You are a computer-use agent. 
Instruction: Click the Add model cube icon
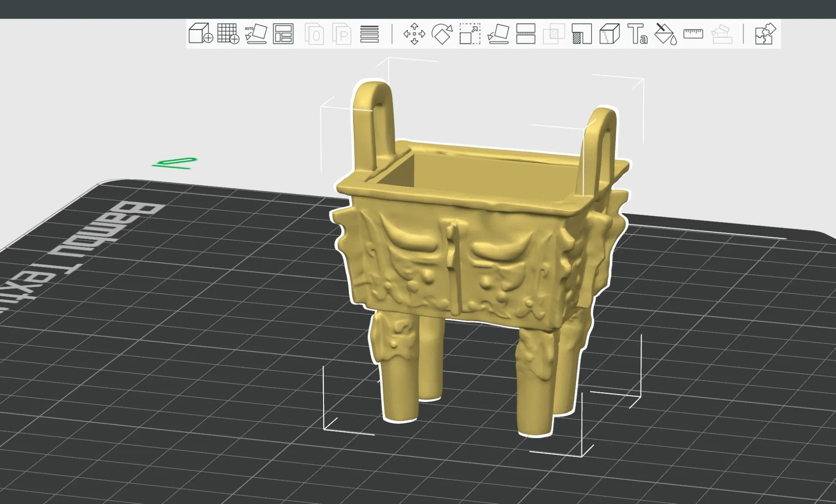coord(200,34)
